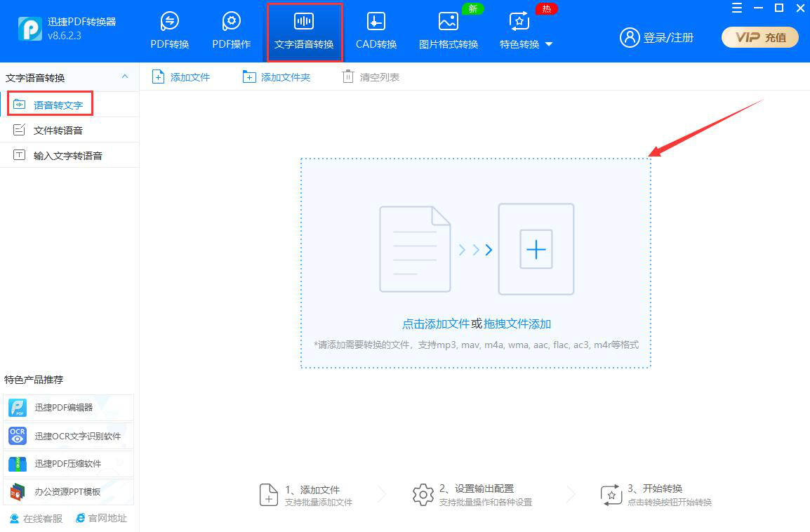
Task: Collapse the 文字语音转换 sidebar section
Action: coord(124,77)
